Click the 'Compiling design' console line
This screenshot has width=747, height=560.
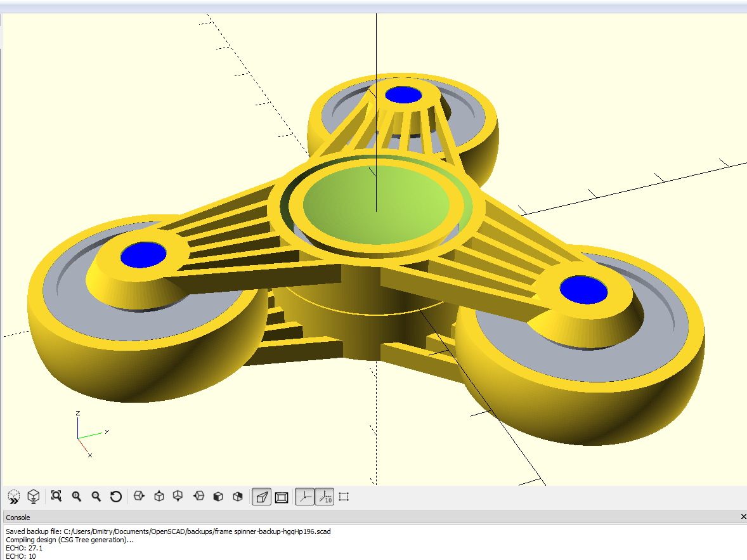click(x=70, y=540)
